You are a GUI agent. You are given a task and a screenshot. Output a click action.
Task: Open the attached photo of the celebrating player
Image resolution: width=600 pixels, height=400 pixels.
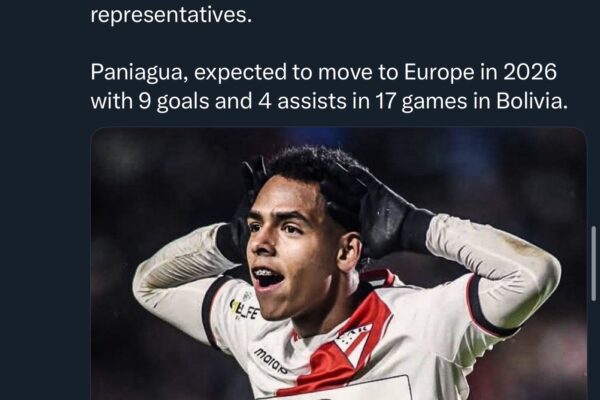coord(339,264)
